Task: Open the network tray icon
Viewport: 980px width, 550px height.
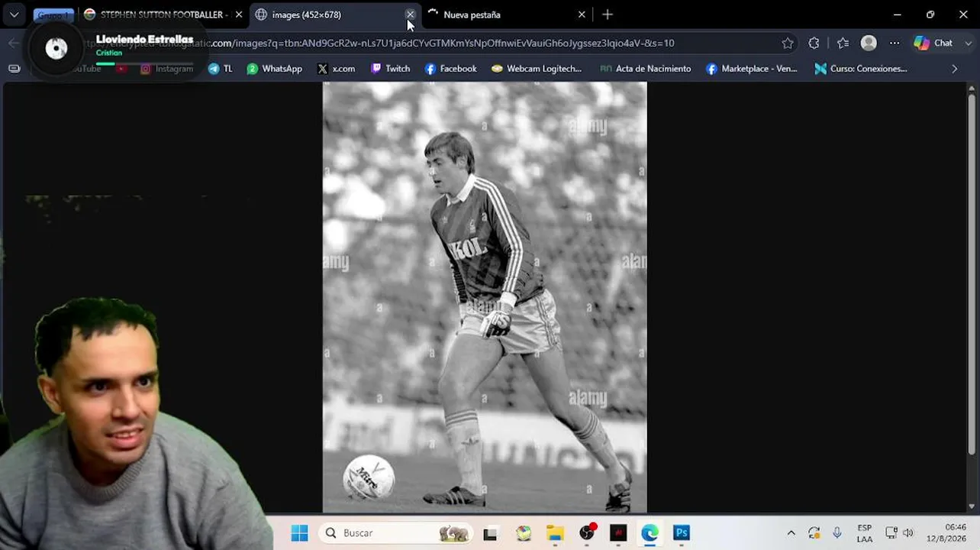Action: [x=891, y=533]
